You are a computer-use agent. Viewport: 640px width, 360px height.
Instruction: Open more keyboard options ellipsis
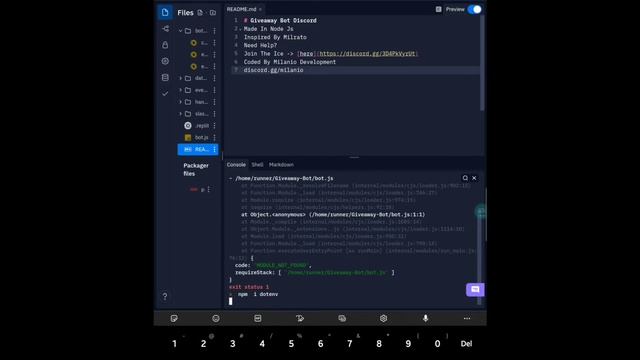tap(467, 318)
